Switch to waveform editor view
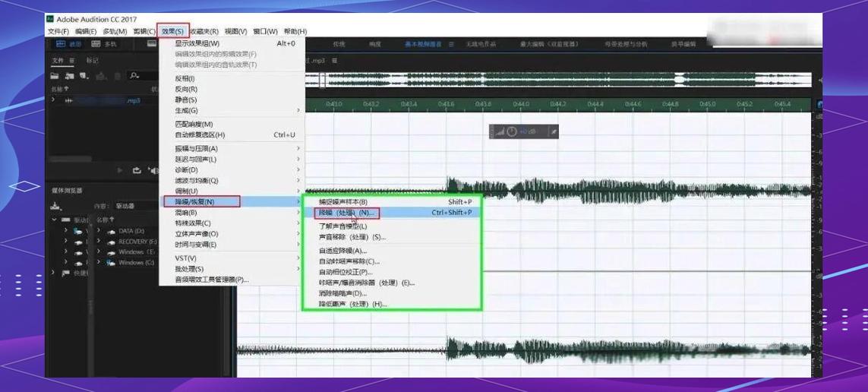Viewport: 868px width, 392px height. (x=68, y=44)
